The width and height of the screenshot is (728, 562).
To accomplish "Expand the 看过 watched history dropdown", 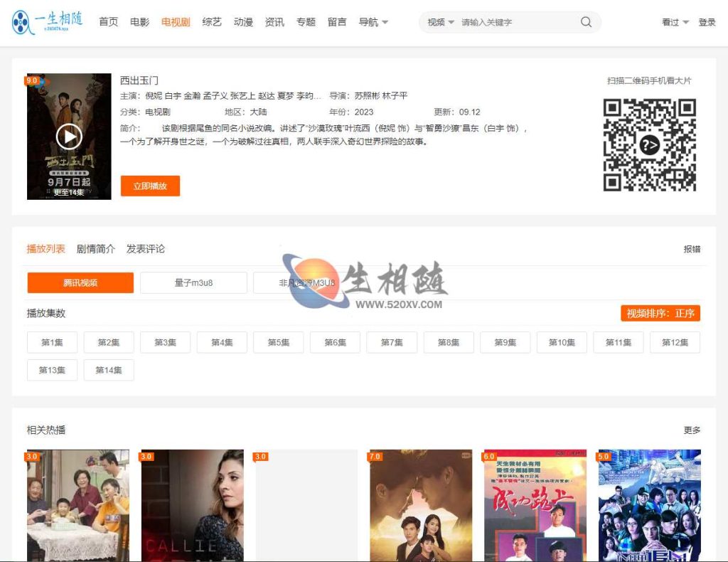I will pyautogui.click(x=672, y=22).
